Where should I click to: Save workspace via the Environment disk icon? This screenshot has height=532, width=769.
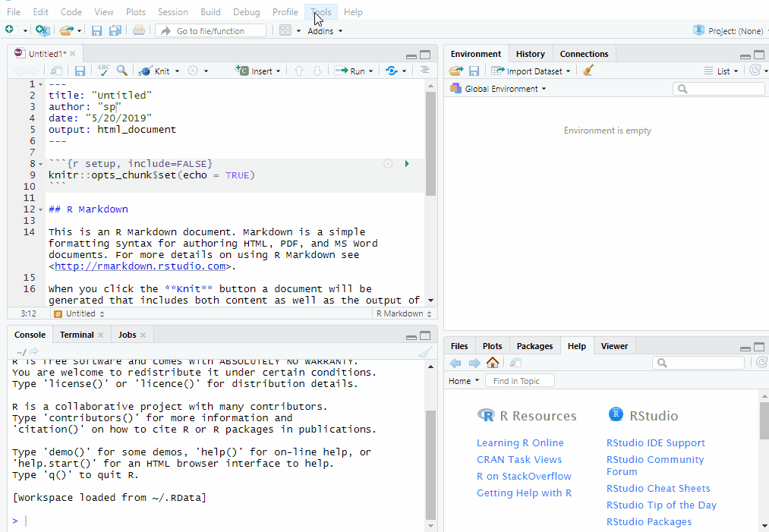(474, 71)
